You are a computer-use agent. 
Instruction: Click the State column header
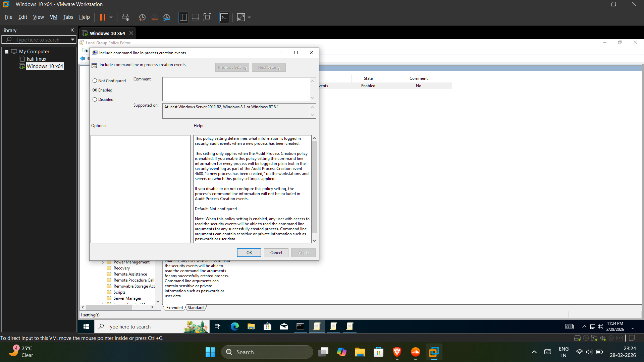(368, 78)
